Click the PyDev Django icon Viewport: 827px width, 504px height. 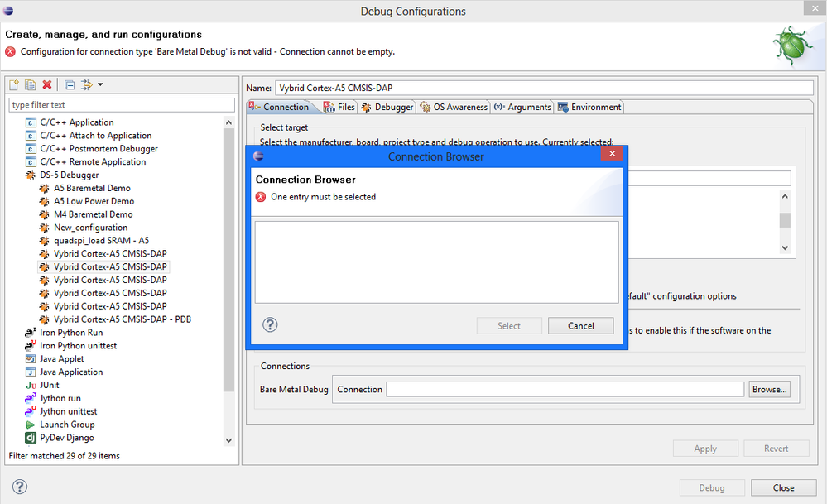31,438
